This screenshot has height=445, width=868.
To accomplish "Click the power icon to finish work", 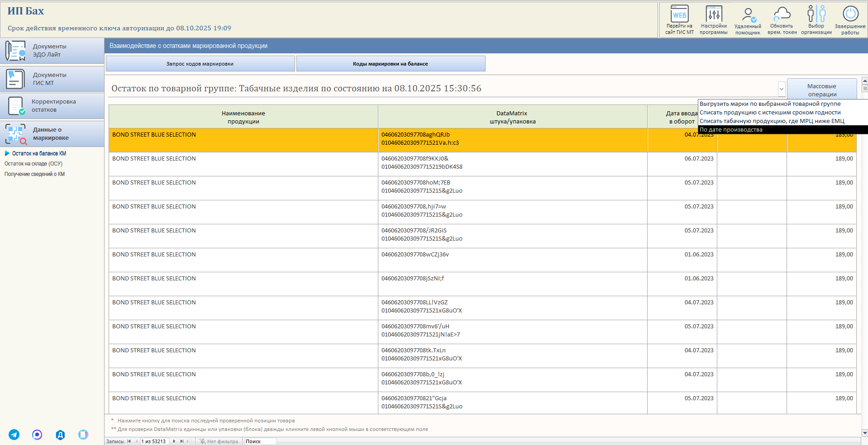I will point(850,14).
